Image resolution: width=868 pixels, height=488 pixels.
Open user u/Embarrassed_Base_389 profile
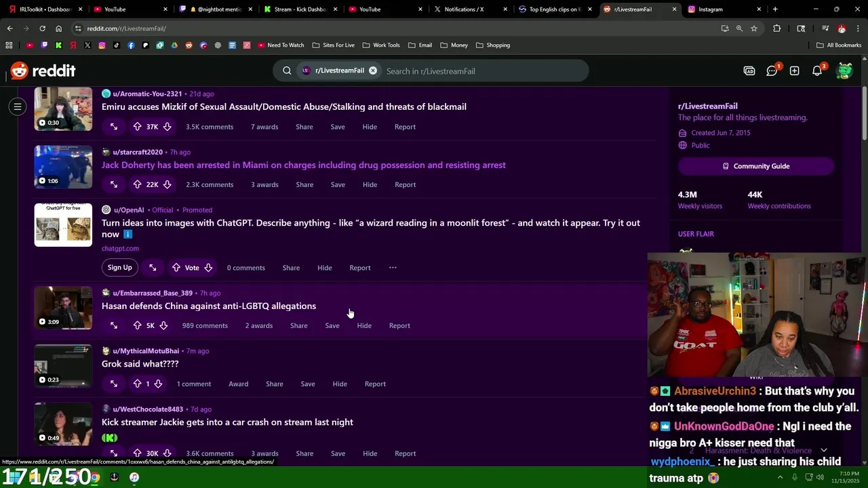click(x=153, y=293)
